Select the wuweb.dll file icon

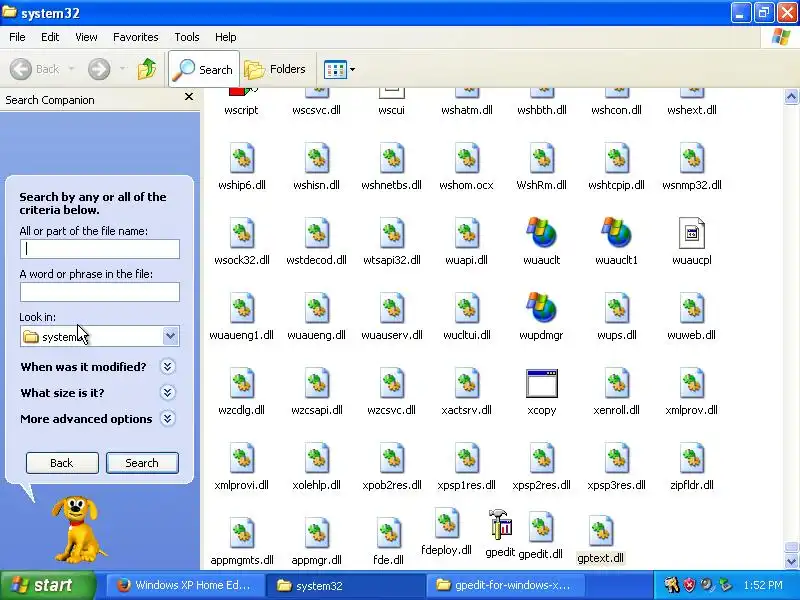click(692, 308)
